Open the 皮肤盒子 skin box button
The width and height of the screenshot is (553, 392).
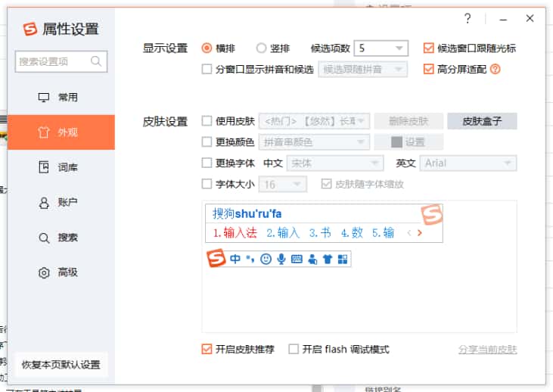[x=482, y=121]
